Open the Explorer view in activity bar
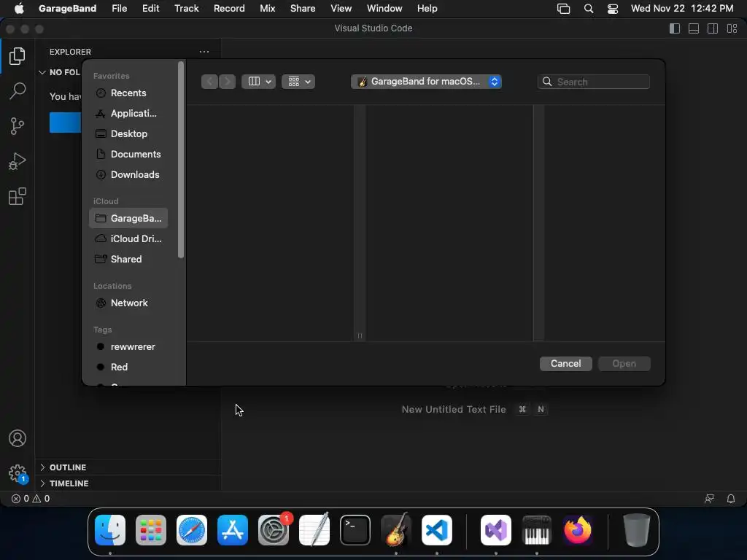Viewport: 747px width, 560px height. coord(18,56)
